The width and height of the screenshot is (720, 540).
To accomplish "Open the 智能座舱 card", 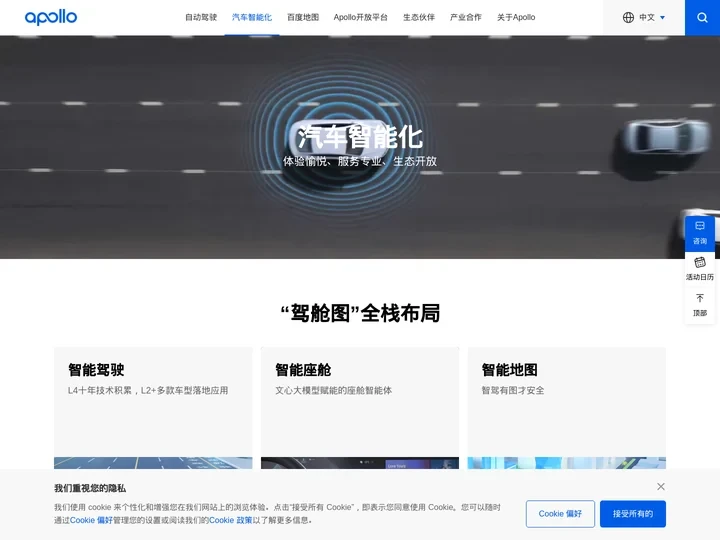I will (x=360, y=408).
